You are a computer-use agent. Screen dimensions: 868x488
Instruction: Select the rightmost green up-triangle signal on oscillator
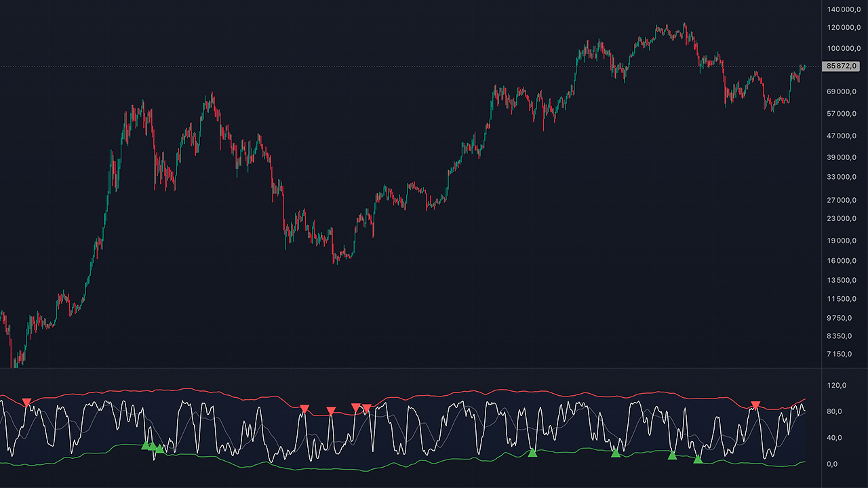[x=698, y=459]
